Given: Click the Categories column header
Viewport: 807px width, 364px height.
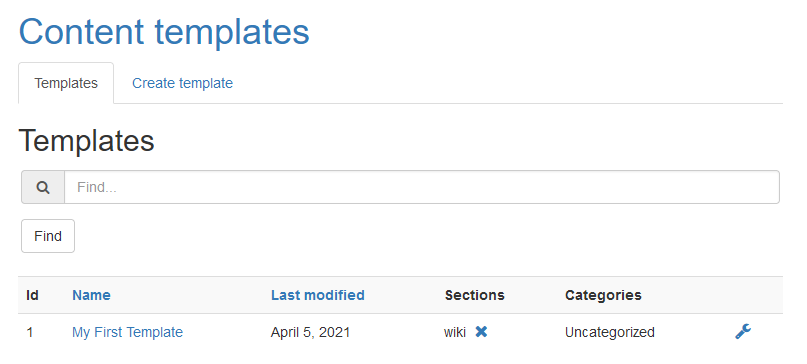Looking at the screenshot, I should (603, 295).
